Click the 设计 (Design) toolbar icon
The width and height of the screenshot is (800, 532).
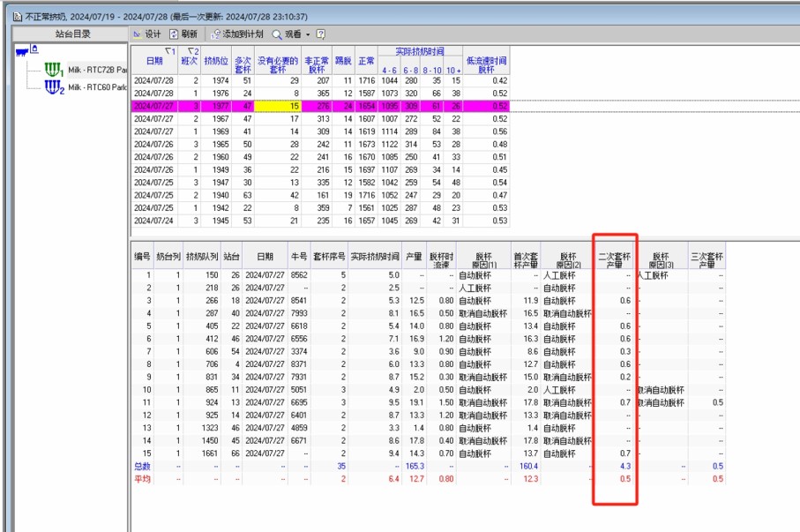(138, 34)
